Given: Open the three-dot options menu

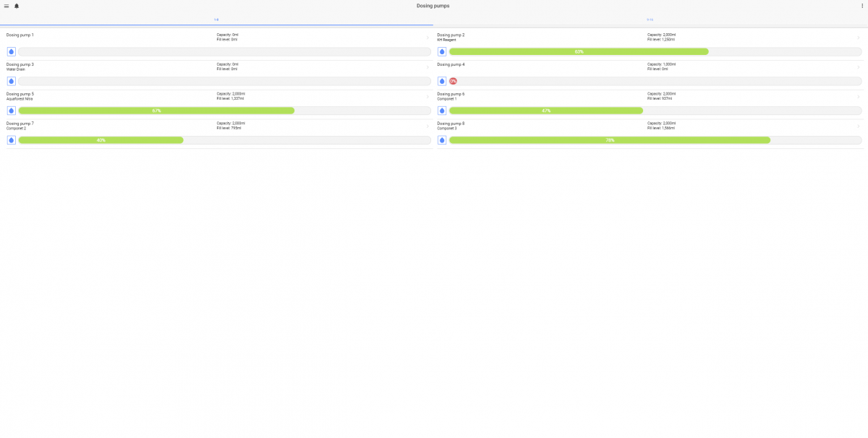Looking at the screenshot, I should tap(861, 6).
